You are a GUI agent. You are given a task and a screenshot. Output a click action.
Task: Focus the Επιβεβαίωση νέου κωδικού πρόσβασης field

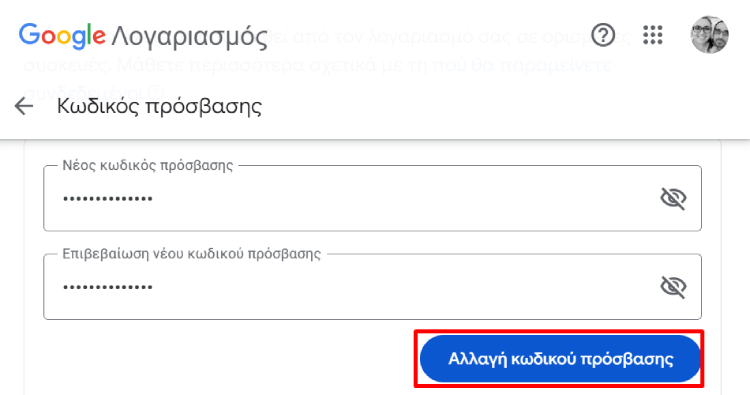click(373, 286)
